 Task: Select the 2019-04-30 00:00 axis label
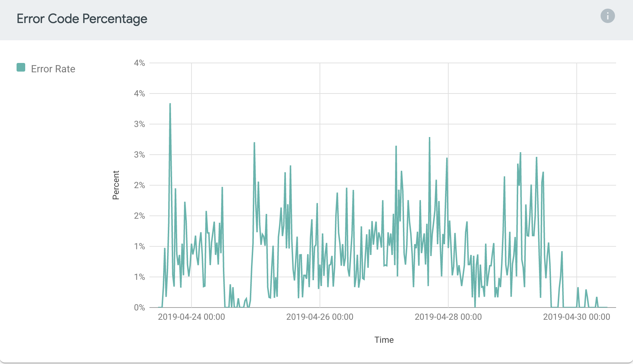(x=576, y=317)
